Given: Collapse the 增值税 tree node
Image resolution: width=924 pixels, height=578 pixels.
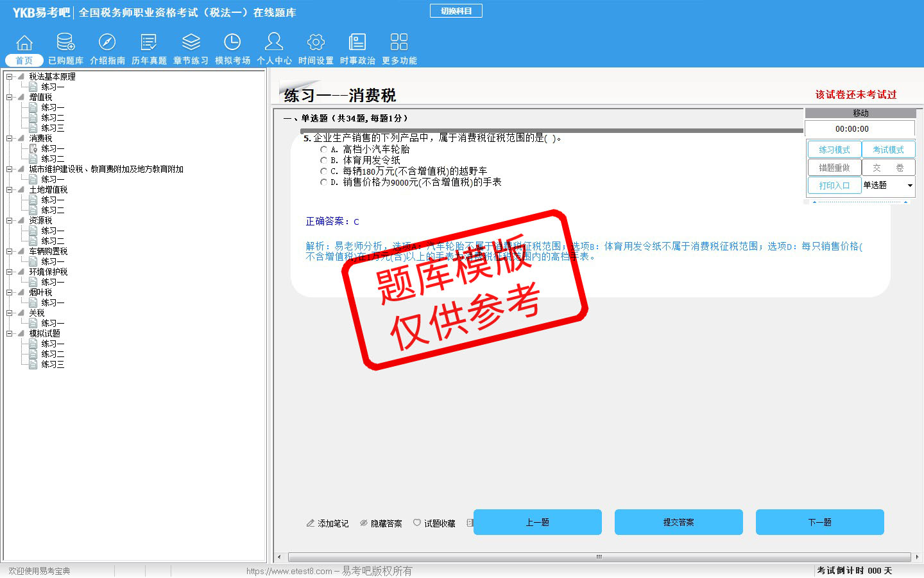Looking at the screenshot, I should pyautogui.click(x=10, y=98).
